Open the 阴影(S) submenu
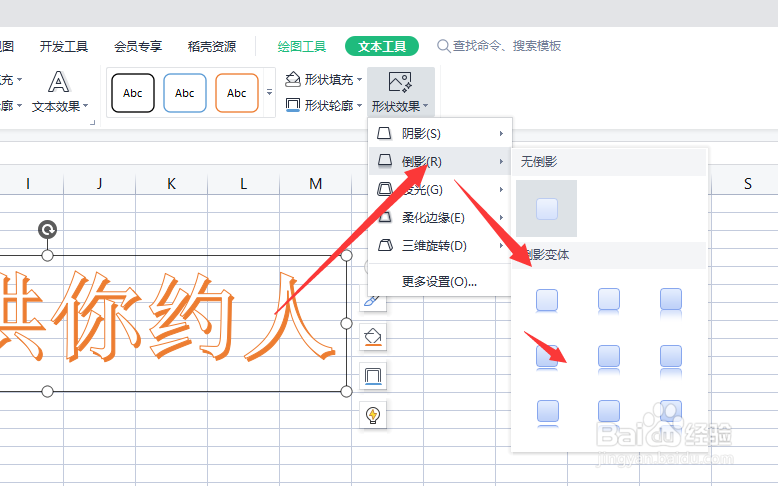 [x=441, y=134]
